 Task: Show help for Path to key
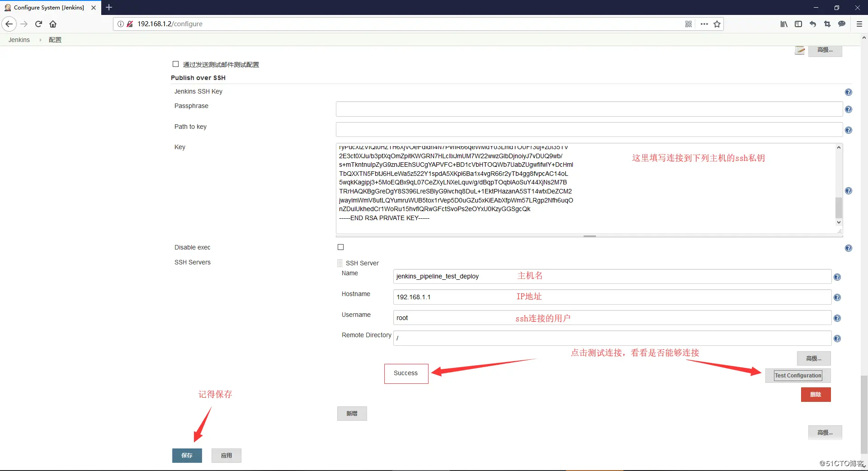pyautogui.click(x=849, y=130)
